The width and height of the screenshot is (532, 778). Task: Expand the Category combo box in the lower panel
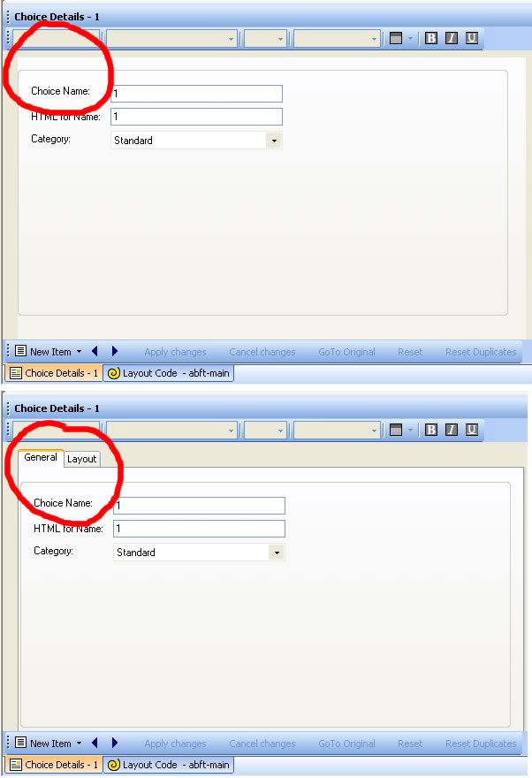tap(277, 553)
